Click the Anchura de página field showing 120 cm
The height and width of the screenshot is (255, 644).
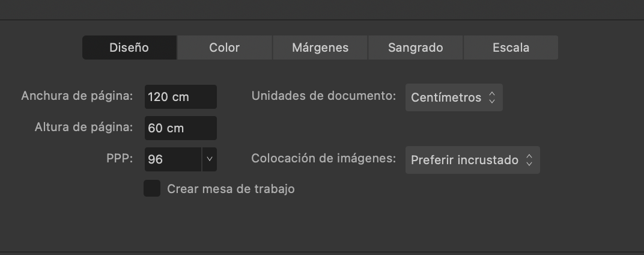point(181,97)
